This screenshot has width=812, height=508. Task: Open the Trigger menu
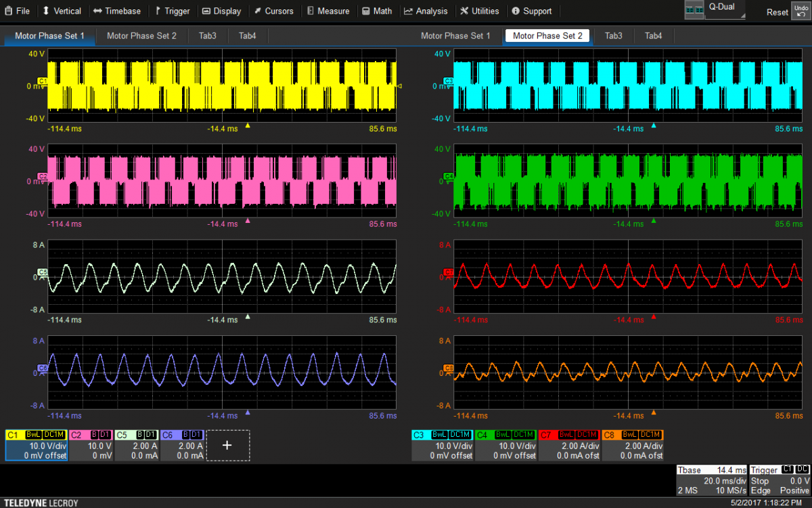coord(172,11)
